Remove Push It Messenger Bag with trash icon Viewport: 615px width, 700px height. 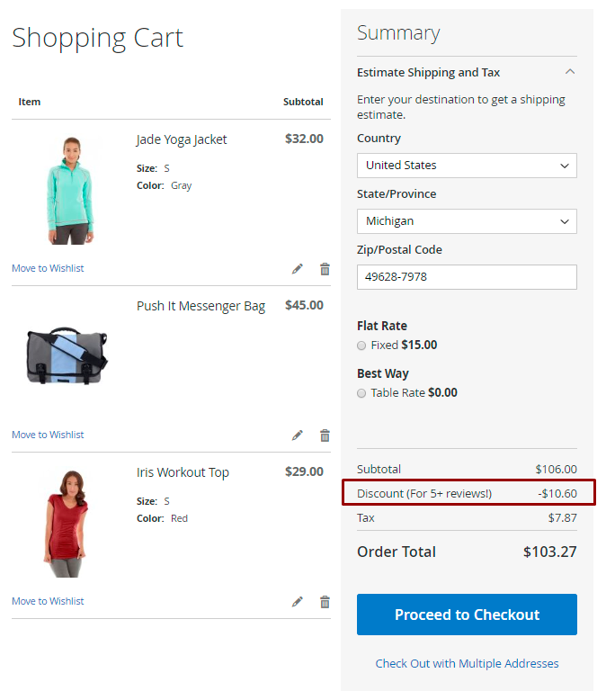click(x=325, y=435)
